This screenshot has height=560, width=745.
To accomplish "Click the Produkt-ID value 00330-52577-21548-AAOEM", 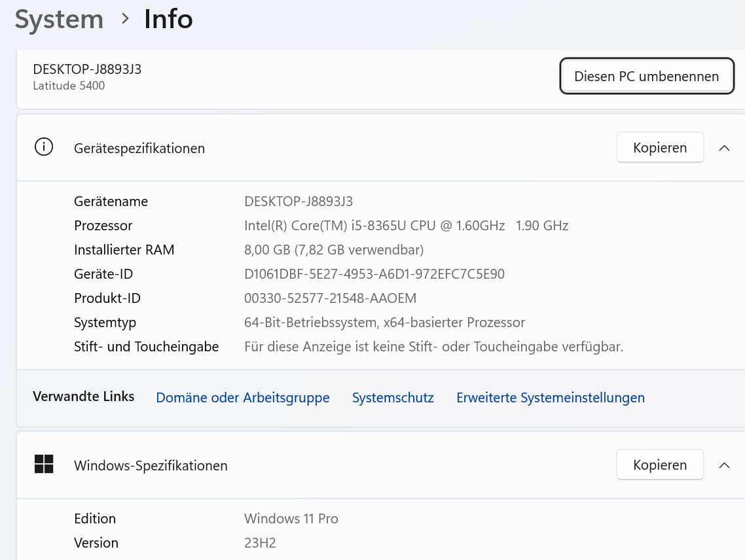I will (330, 298).
